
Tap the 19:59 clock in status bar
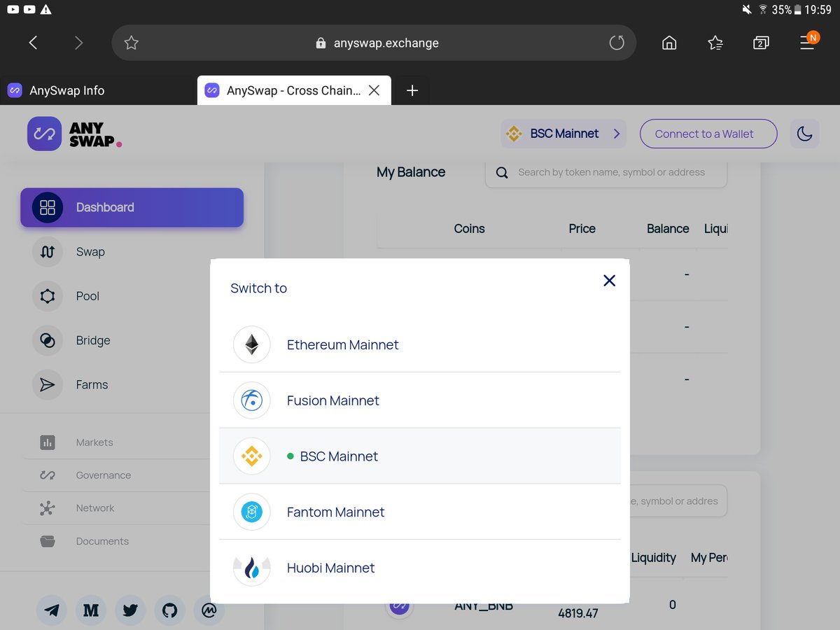click(x=818, y=10)
